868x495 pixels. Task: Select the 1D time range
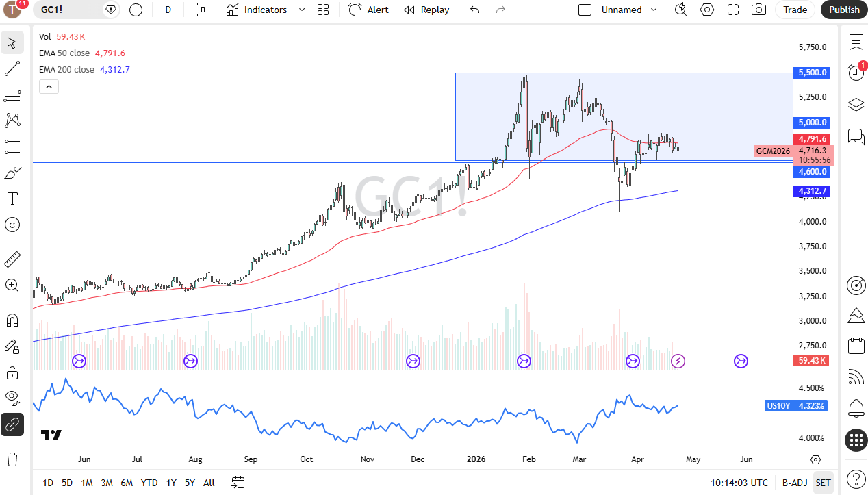pos(48,483)
